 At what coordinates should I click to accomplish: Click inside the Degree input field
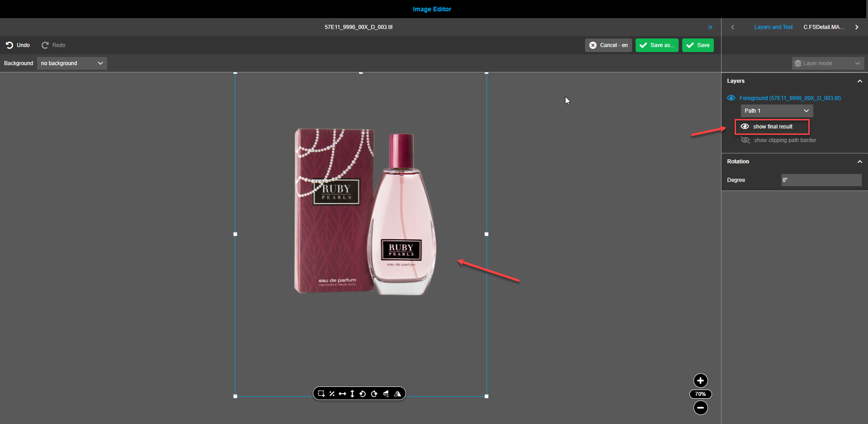click(x=821, y=180)
